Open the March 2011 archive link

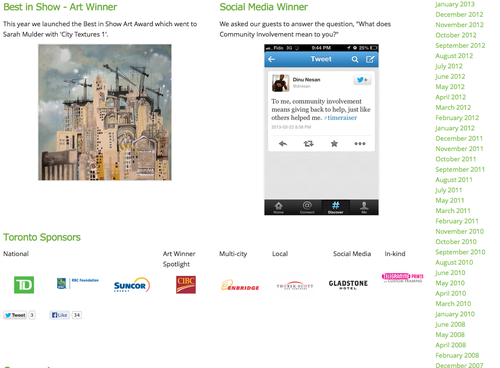point(453,211)
